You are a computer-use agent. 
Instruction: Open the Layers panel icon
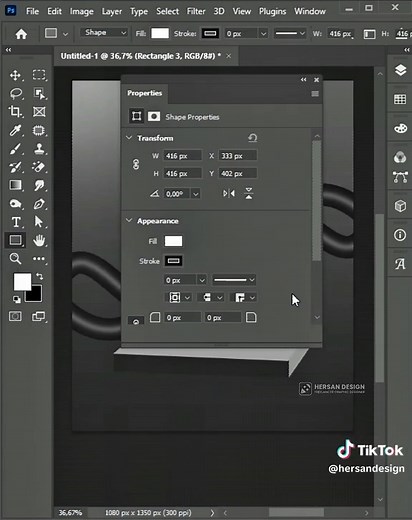coord(400,70)
